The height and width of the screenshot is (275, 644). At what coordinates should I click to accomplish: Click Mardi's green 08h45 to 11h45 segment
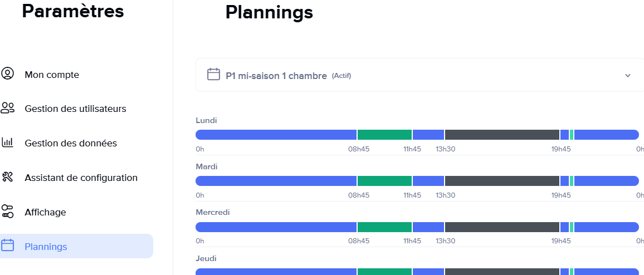[384, 181]
